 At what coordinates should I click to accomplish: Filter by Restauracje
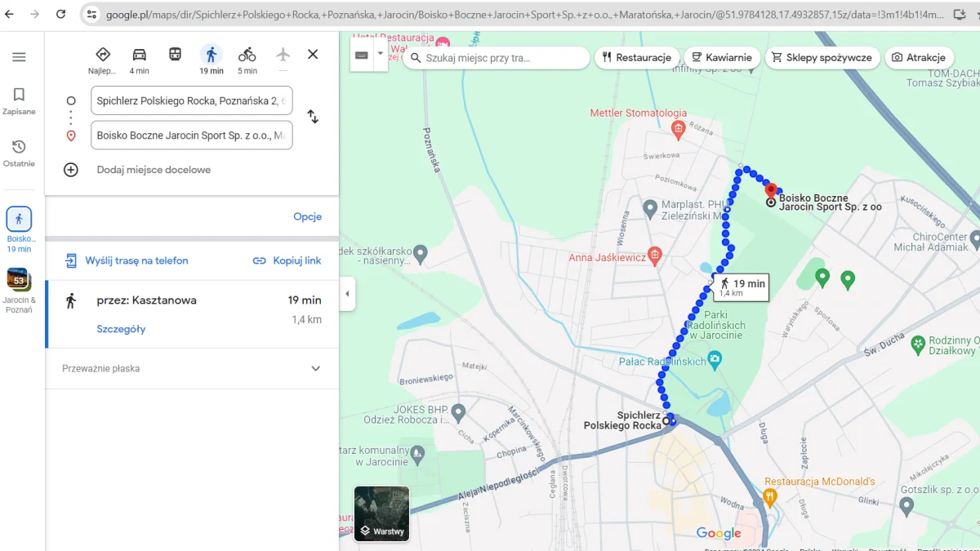pos(637,58)
